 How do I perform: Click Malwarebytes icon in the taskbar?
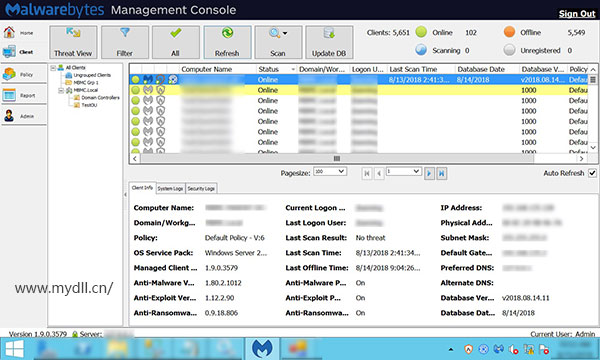pos(262,349)
